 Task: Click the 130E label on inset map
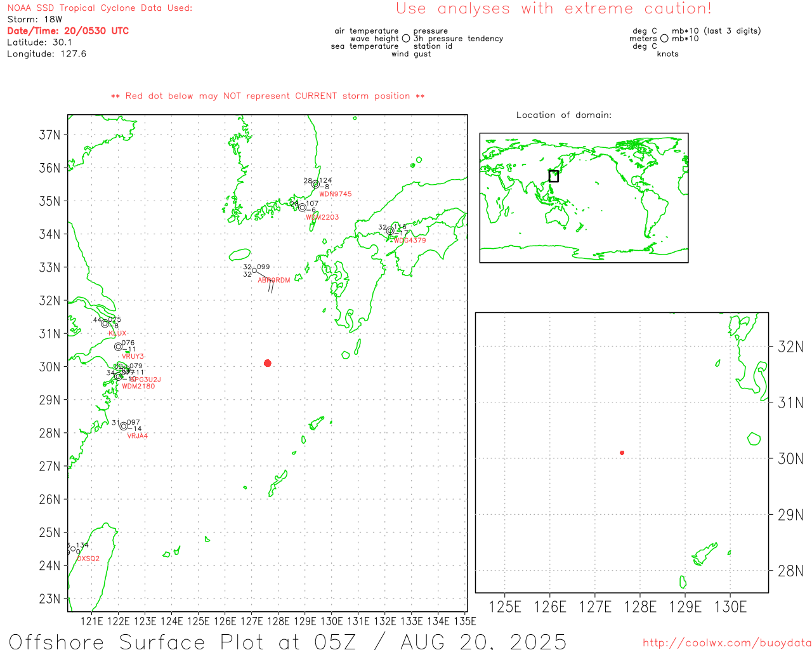tap(730, 607)
